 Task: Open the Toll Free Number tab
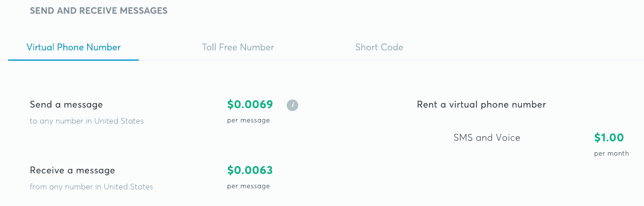coord(238,47)
